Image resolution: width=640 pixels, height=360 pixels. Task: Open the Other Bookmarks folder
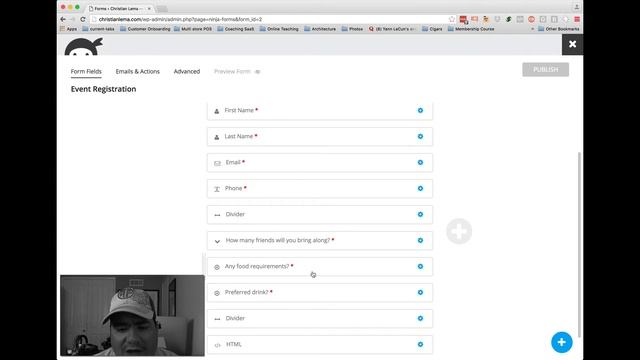pos(558,29)
